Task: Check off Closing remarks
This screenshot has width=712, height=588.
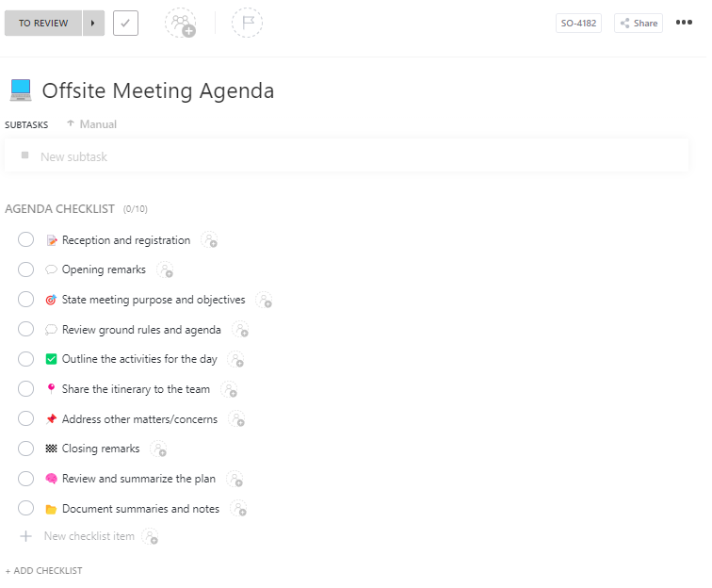Action: 25,449
